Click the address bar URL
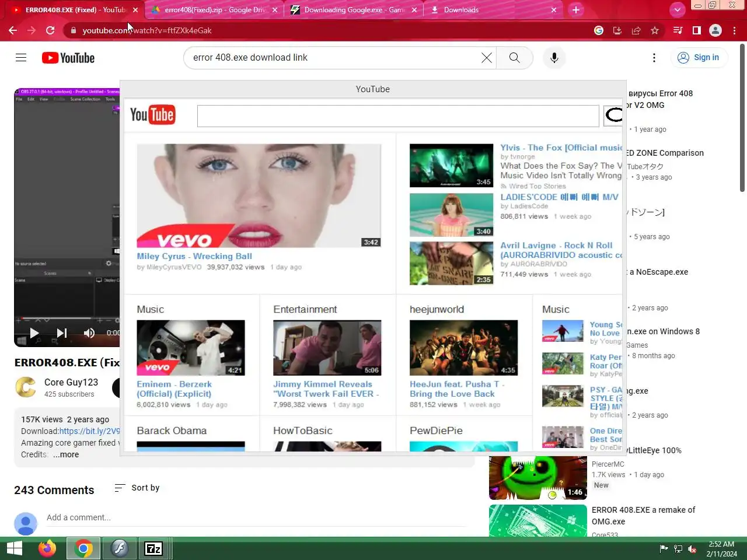This screenshot has height=560, width=747. point(147,30)
